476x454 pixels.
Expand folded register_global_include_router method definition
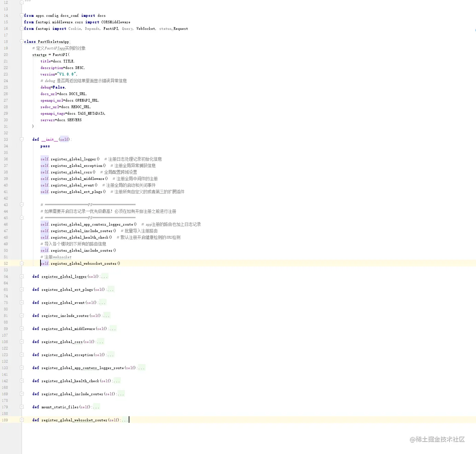point(22,394)
